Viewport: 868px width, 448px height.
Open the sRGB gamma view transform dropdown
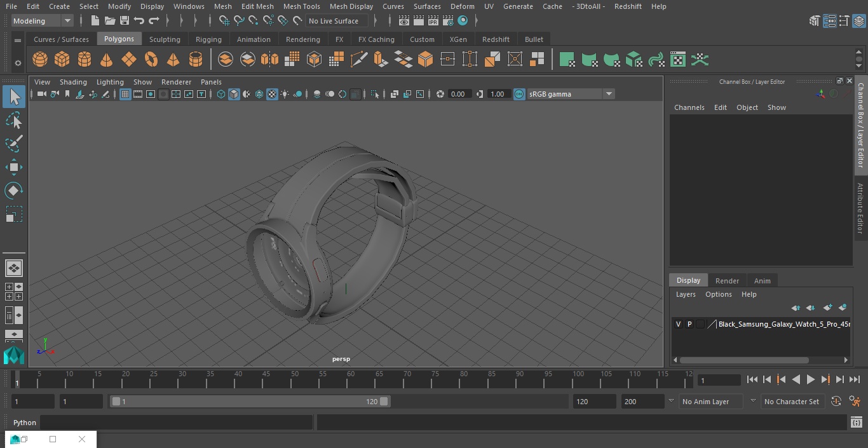pyautogui.click(x=571, y=94)
